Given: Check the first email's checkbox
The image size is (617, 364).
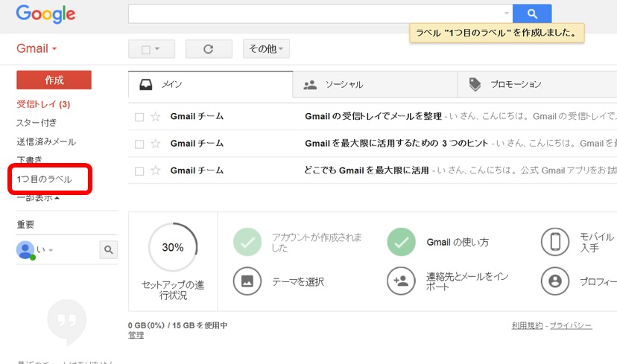Looking at the screenshot, I should tap(139, 117).
